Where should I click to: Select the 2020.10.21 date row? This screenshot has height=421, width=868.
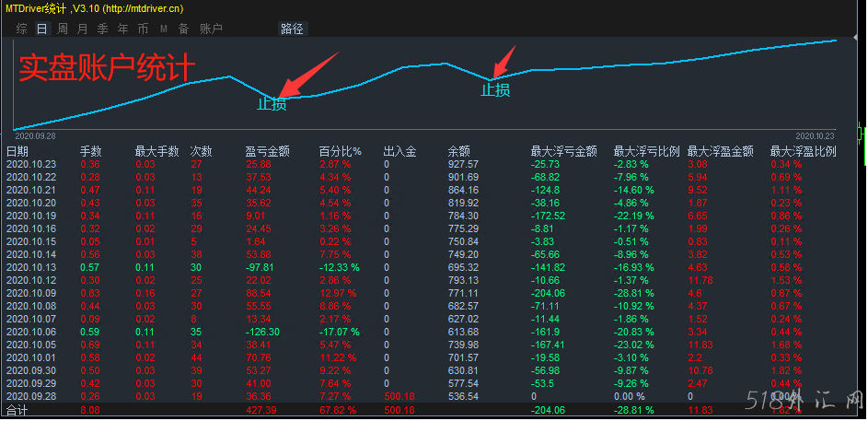tap(32, 190)
